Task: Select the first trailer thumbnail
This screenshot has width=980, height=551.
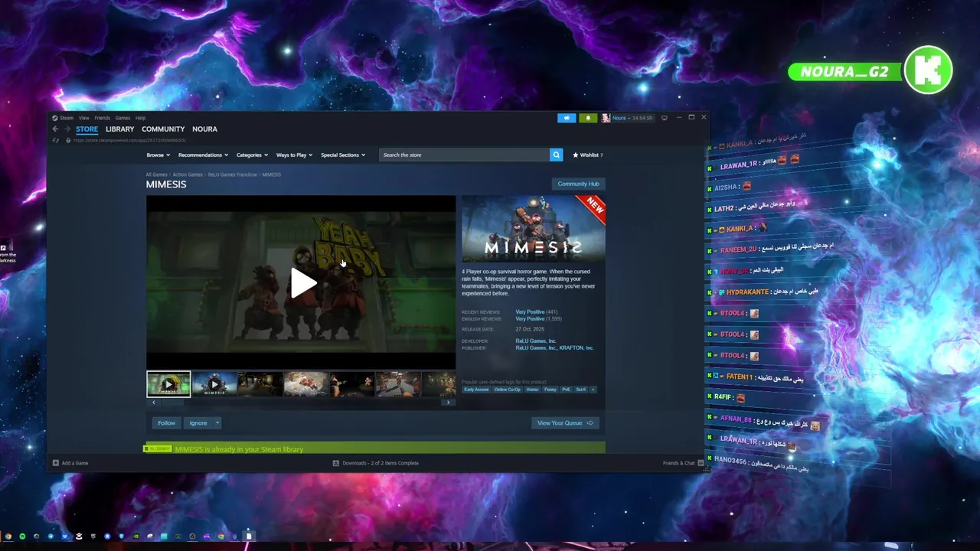Action: click(x=168, y=384)
